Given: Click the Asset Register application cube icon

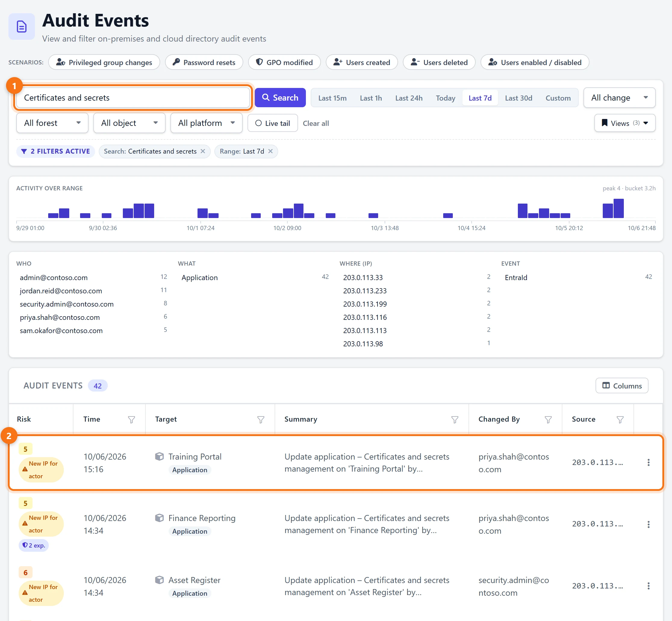Looking at the screenshot, I should coord(159,580).
